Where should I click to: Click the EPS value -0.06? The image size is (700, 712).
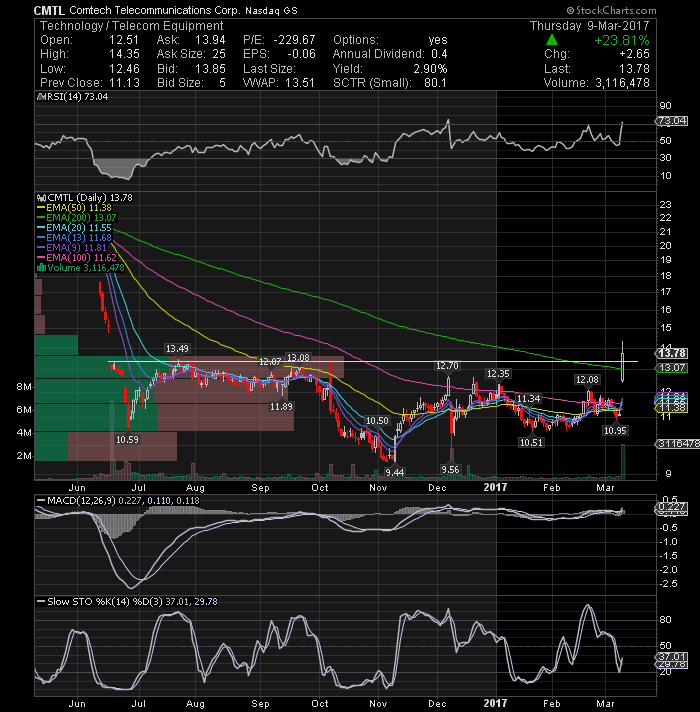301,54
